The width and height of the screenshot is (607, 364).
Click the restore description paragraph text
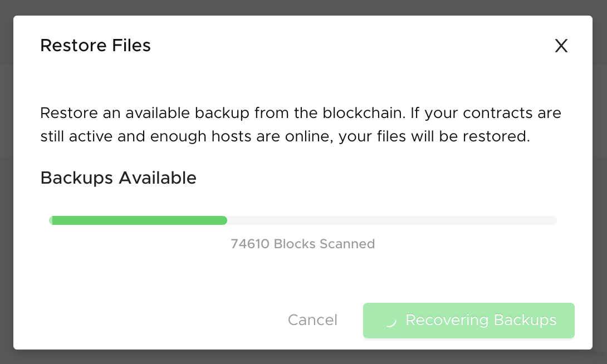[x=300, y=125]
